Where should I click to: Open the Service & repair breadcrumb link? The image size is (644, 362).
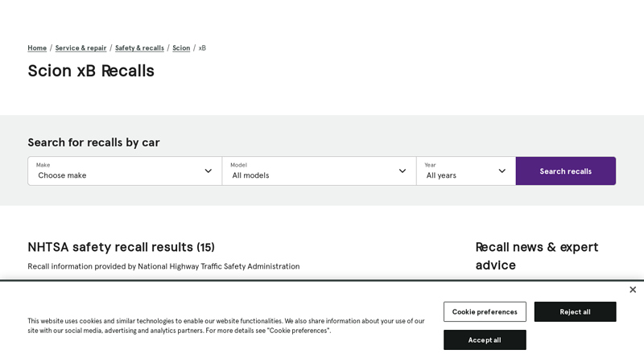point(80,48)
